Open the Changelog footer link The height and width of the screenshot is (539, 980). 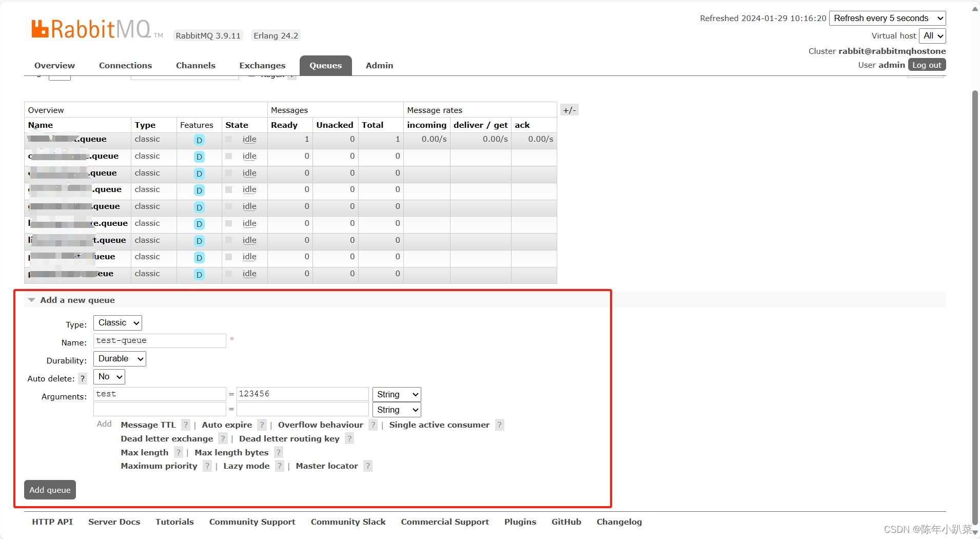pyautogui.click(x=619, y=522)
